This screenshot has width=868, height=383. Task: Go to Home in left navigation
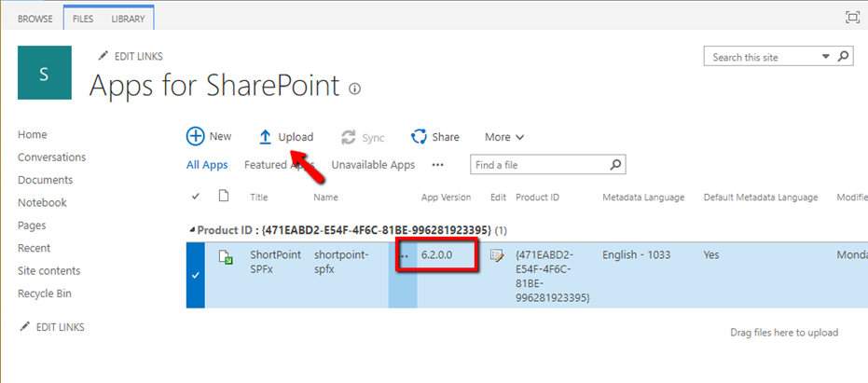(x=32, y=134)
